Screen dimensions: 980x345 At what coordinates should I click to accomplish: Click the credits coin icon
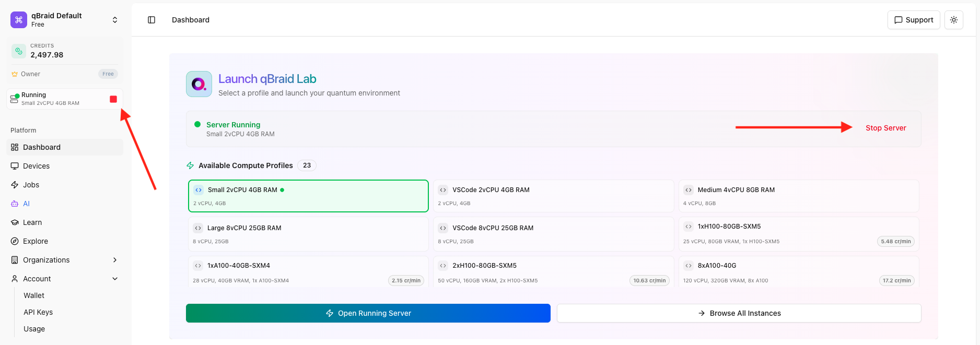19,51
